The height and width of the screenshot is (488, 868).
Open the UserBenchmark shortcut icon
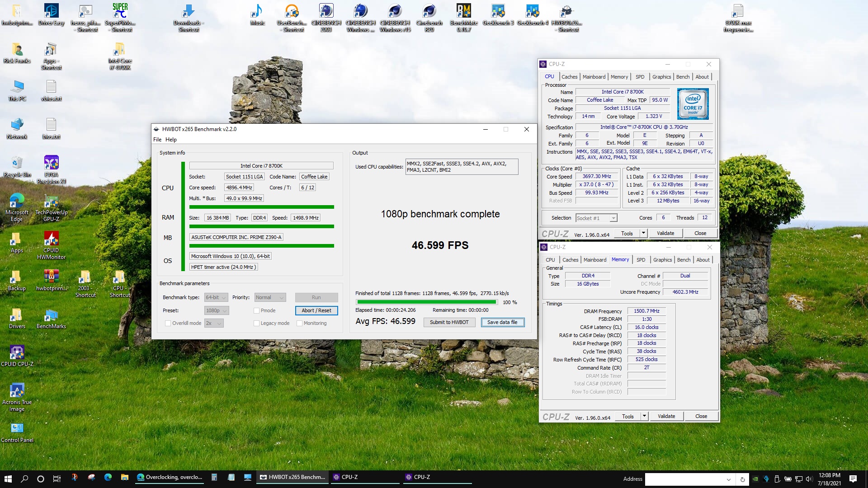tap(292, 17)
